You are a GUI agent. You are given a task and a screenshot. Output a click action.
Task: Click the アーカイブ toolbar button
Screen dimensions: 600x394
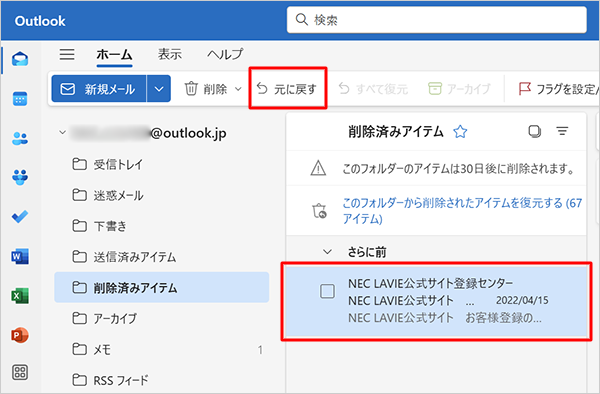(459, 89)
